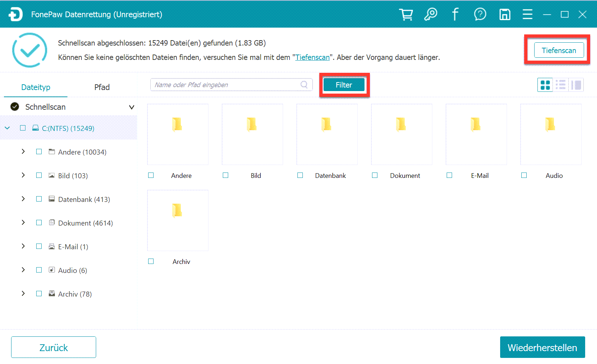The height and width of the screenshot is (364, 597).
Task: Start the Tiefenscan button
Action: 559,50
